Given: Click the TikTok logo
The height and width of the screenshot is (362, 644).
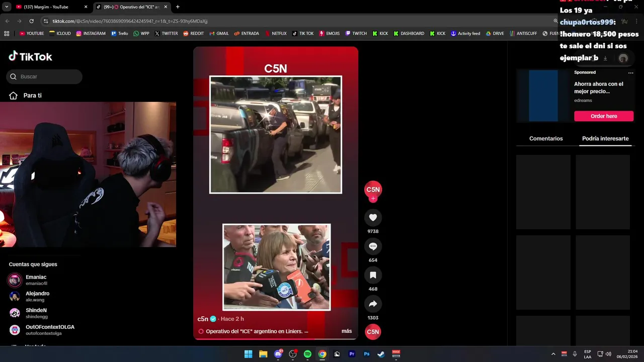Looking at the screenshot, I should click(x=30, y=56).
